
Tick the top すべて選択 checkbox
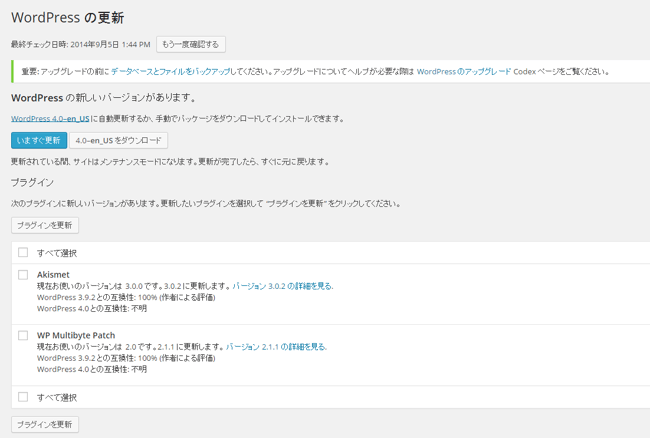coord(23,252)
